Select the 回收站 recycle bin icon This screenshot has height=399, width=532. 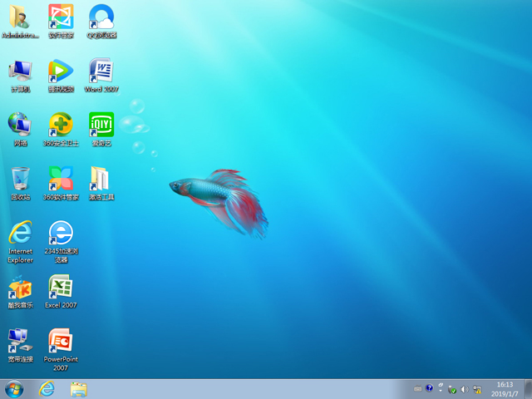(x=20, y=179)
